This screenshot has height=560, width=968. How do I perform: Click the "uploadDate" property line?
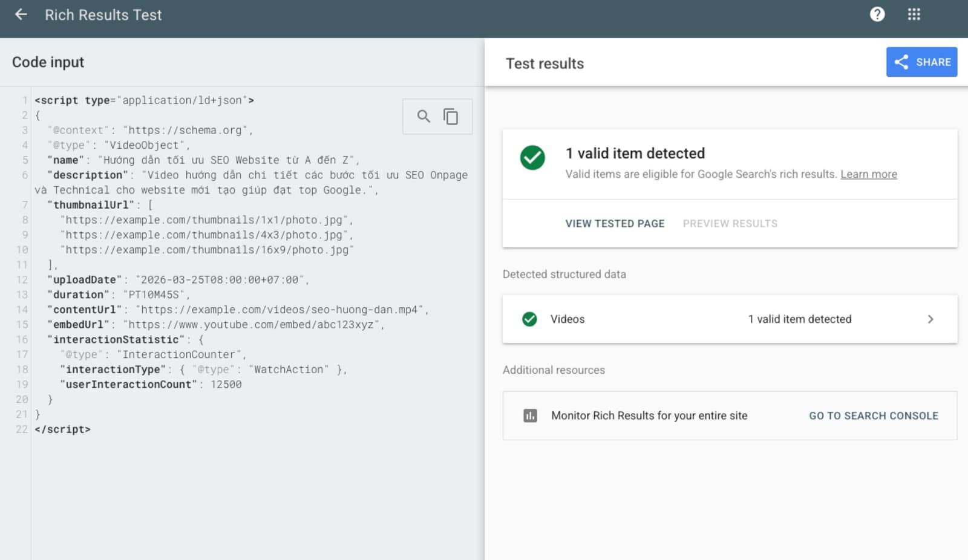point(178,280)
